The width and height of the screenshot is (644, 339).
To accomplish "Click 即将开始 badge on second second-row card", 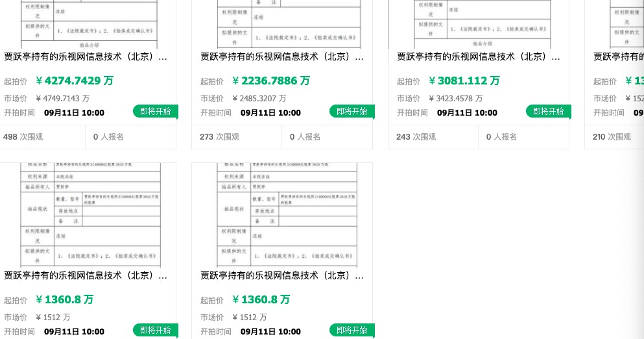I will tap(352, 331).
